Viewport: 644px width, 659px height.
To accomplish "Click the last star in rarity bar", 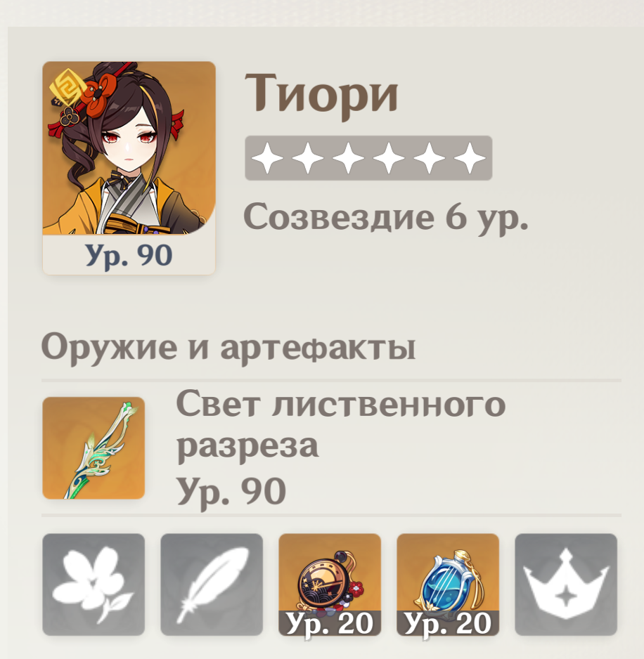I will 470,158.
